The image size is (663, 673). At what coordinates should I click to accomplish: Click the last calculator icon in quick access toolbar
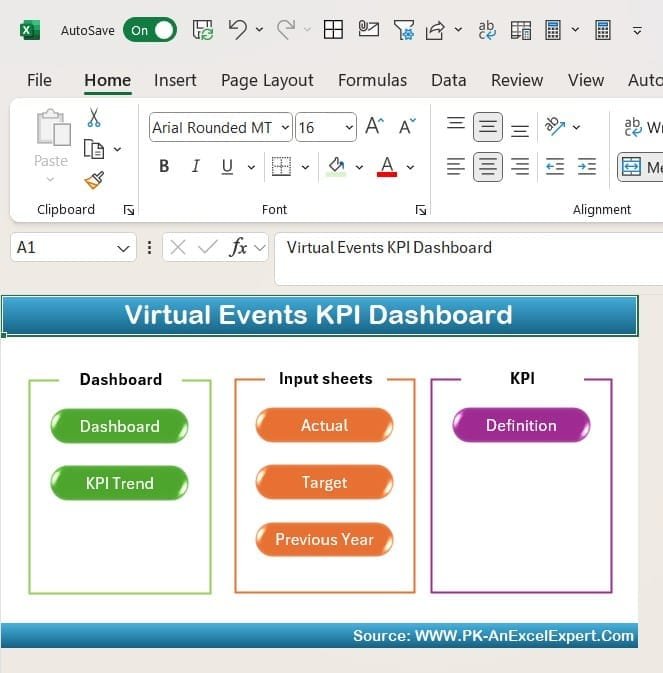click(x=602, y=30)
